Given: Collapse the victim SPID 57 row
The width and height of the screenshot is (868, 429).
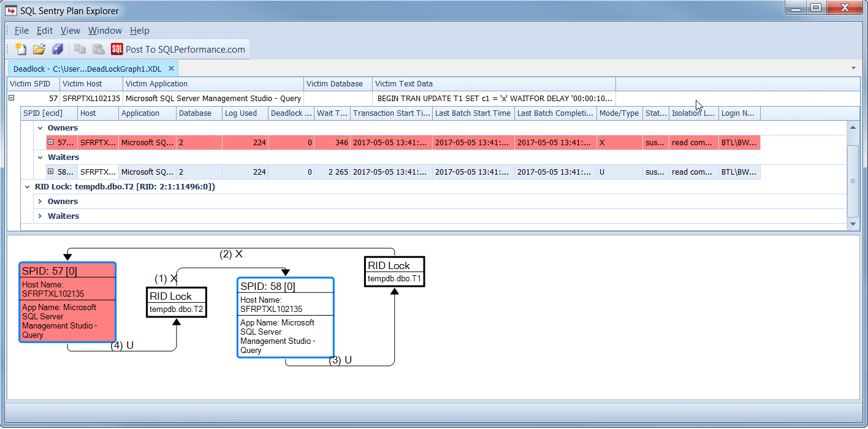Looking at the screenshot, I should coord(12,98).
